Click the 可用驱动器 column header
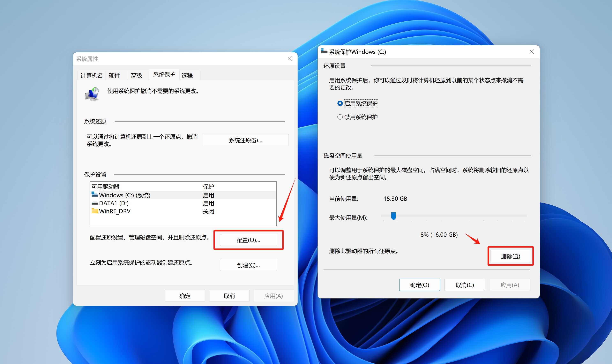Viewport: 612px width, 364px height. pos(146,186)
